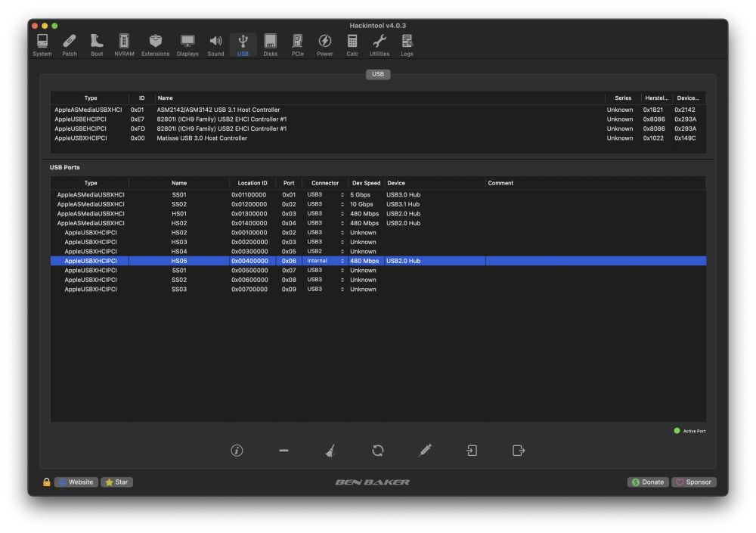Sort ports by Dev Speed column header
The height and width of the screenshot is (533, 756).
[366, 183]
